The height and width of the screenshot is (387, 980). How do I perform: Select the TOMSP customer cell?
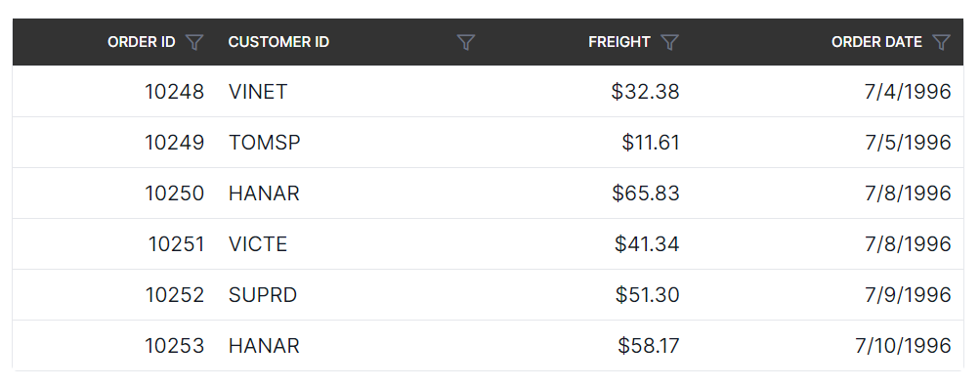tap(352, 143)
